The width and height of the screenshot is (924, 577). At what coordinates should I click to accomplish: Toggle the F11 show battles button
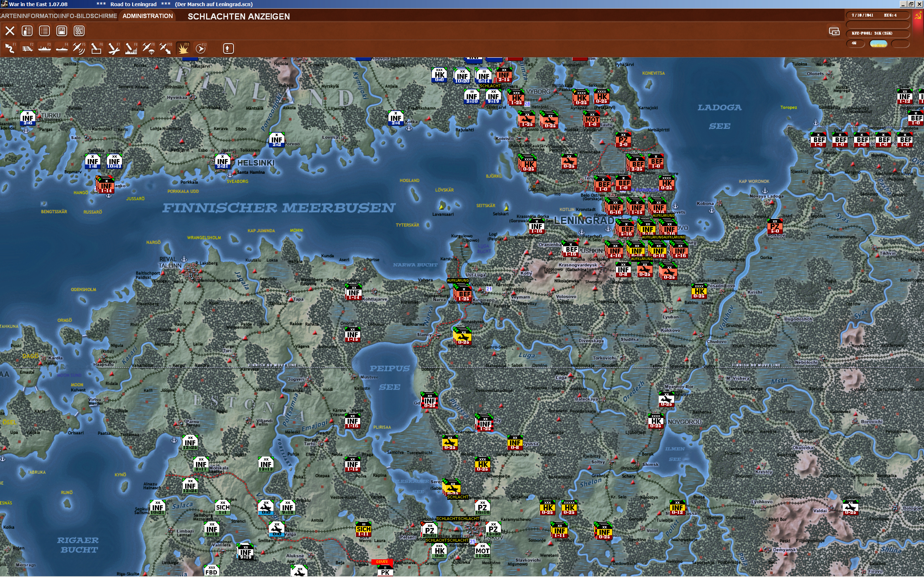coord(183,48)
